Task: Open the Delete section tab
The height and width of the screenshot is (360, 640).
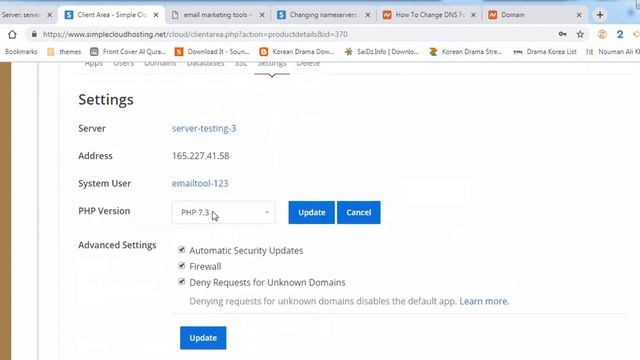Action: [x=308, y=64]
